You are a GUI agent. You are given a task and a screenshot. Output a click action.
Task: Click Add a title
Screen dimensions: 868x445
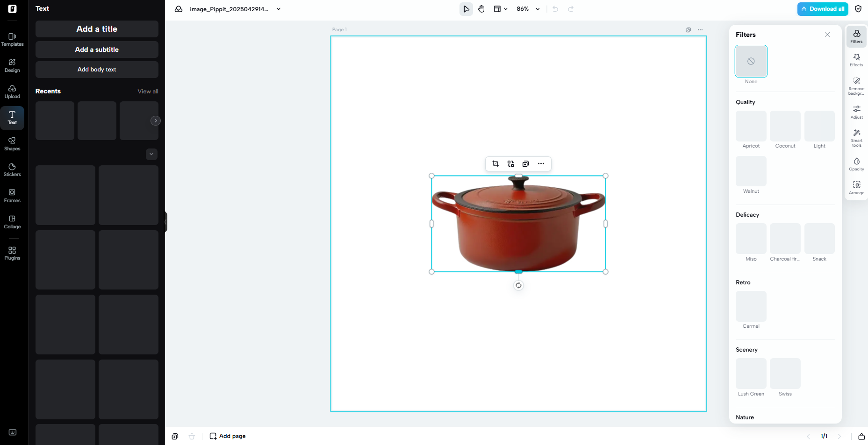point(96,29)
